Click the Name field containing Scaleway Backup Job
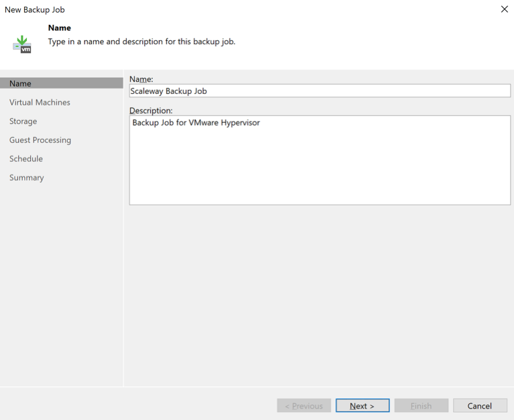 [319, 91]
